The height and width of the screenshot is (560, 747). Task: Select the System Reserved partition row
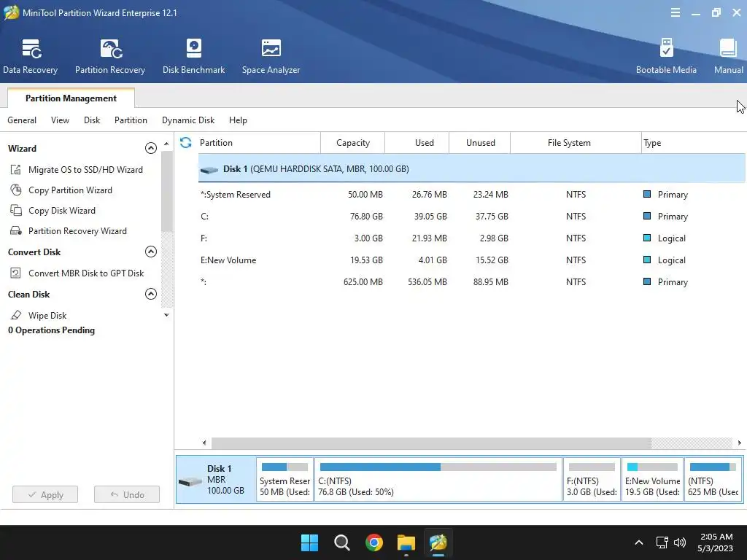pos(472,194)
